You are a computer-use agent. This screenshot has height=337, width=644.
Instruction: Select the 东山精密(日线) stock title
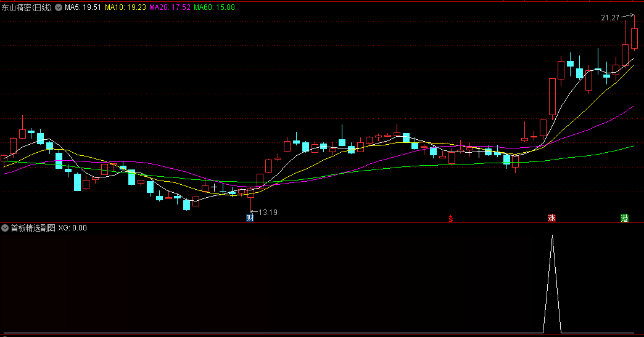pos(27,7)
